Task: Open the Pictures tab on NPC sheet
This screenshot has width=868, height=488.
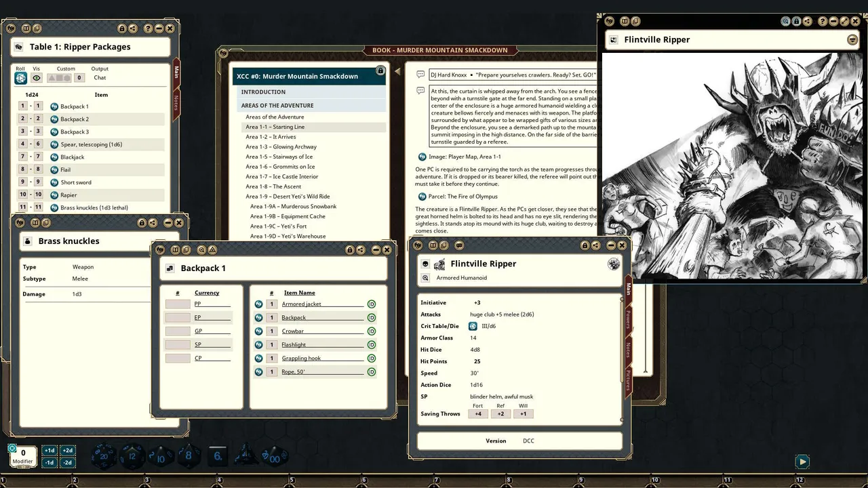Action: tap(628, 382)
